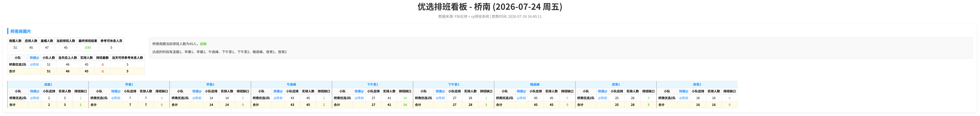Click @陈前 link in the 夜宵2 table
Image resolution: width=980 pixels, height=116 pixels.
[684, 98]
